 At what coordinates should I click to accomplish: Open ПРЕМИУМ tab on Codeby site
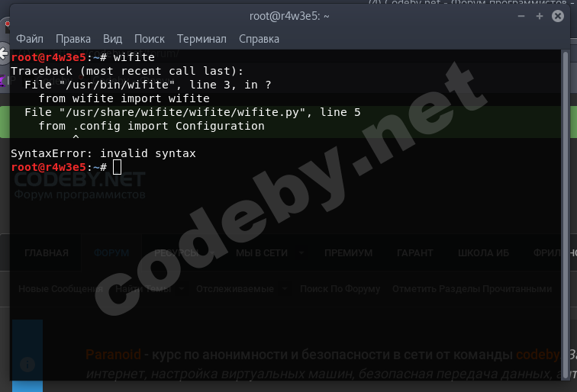pos(348,253)
